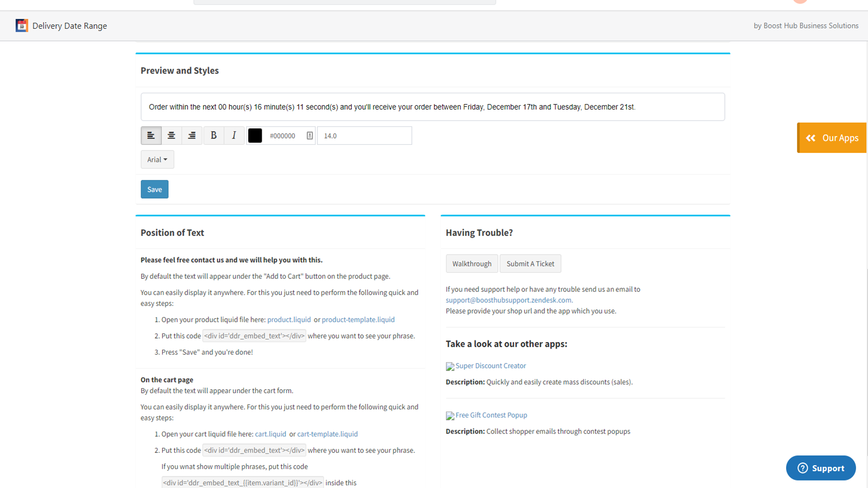Expand the Our Apps side panel
Viewport: 868px width, 488px height.
(x=832, y=138)
